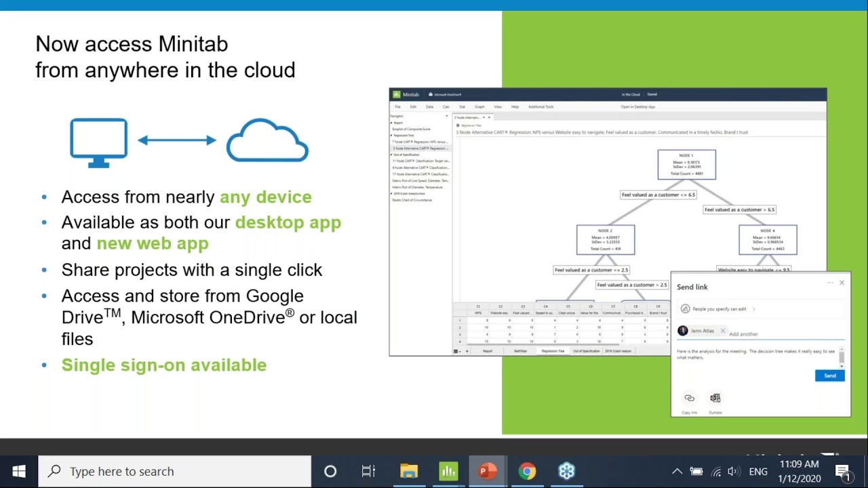Image resolution: width=868 pixels, height=488 pixels.
Task: Add a new worksheet with plus icon
Action: (467, 351)
